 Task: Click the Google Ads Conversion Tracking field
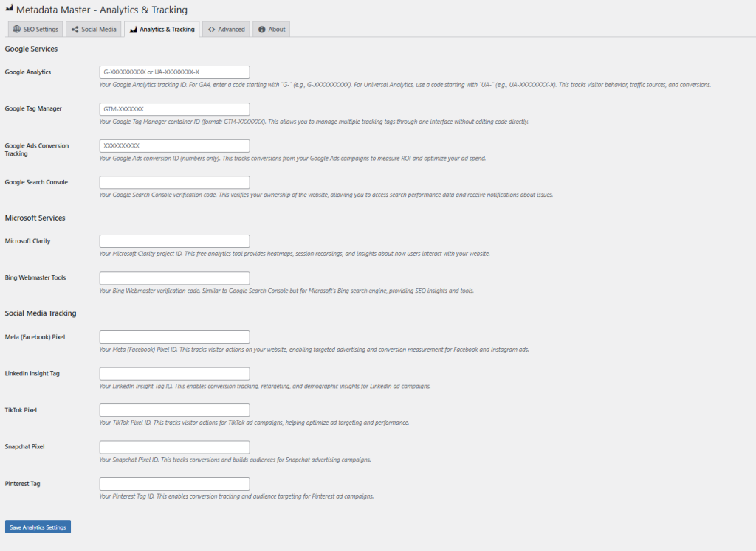point(174,145)
